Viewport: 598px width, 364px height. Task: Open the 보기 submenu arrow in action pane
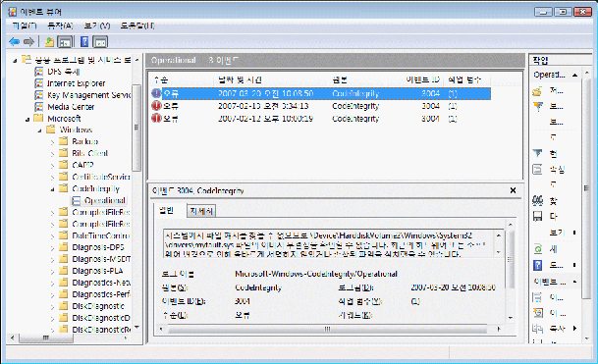[x=574, y=233]
